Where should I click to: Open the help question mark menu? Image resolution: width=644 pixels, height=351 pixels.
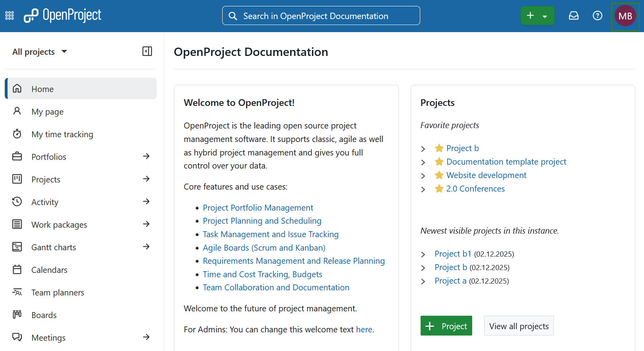pos(598,15)
